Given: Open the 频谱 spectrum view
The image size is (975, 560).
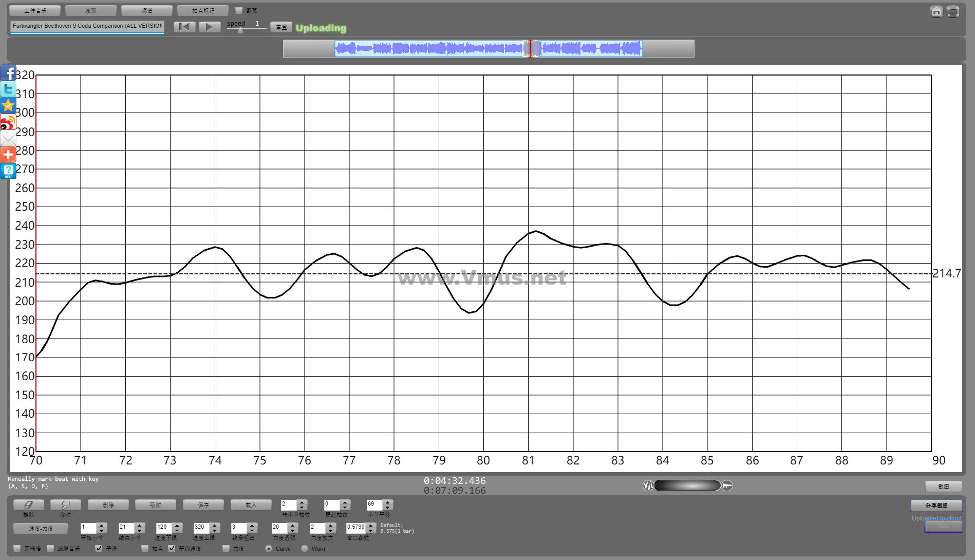Looking at the screenshot, I should coord(146,10).
